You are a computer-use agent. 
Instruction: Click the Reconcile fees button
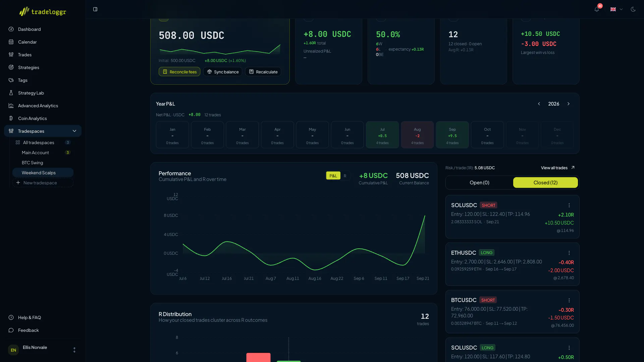click(179, 72)
